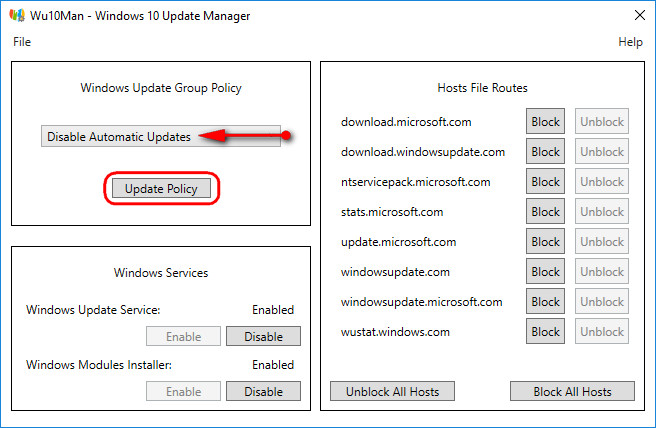Screen dimensions: 656x428
Task: Block stats.microsoft.com host
Action: 545,211
